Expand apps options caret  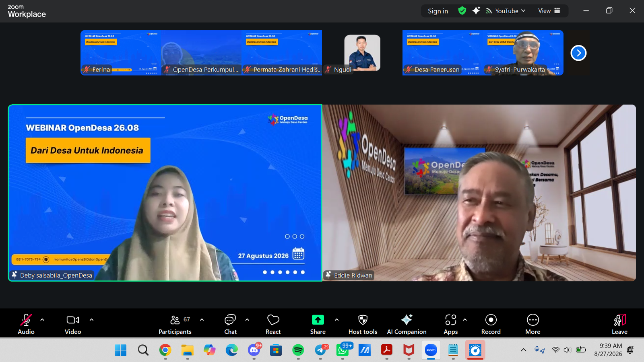[465, 320]
